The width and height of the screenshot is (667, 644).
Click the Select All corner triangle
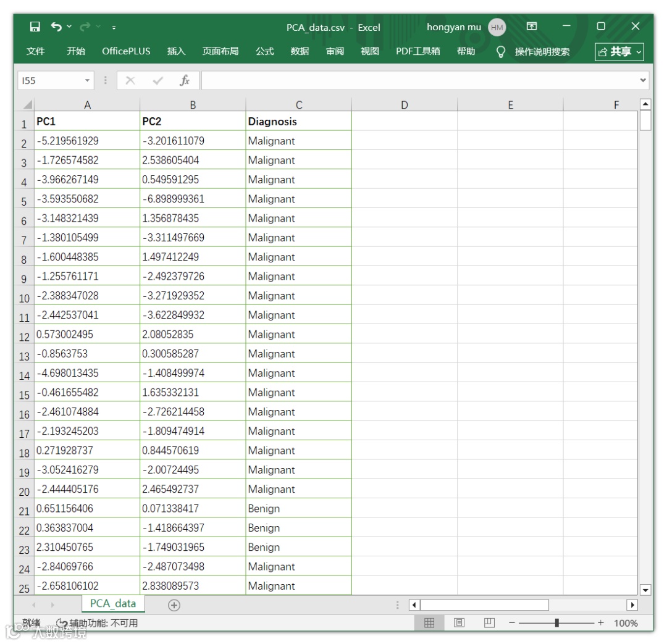click(x=27, y=104)
